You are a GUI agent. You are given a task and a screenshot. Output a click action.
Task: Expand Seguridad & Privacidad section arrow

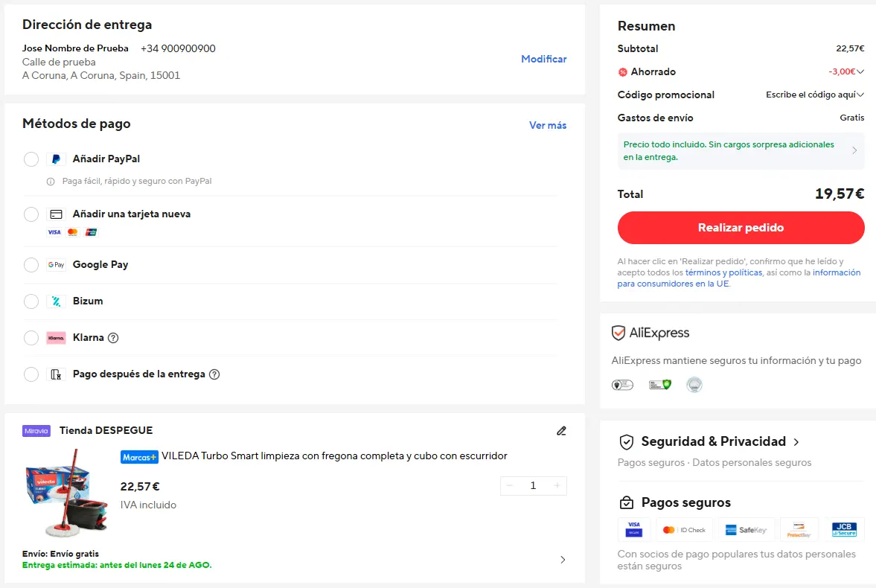coord(796,442)
